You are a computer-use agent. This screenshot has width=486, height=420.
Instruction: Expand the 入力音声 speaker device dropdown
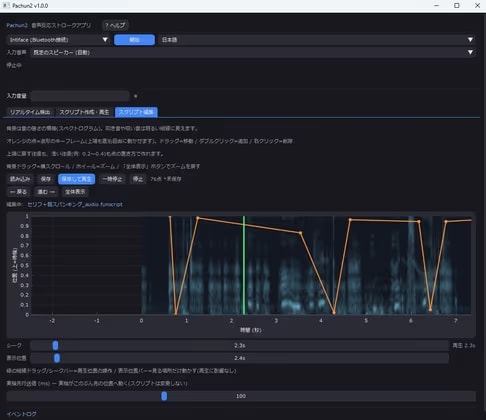tap(253, 52)
